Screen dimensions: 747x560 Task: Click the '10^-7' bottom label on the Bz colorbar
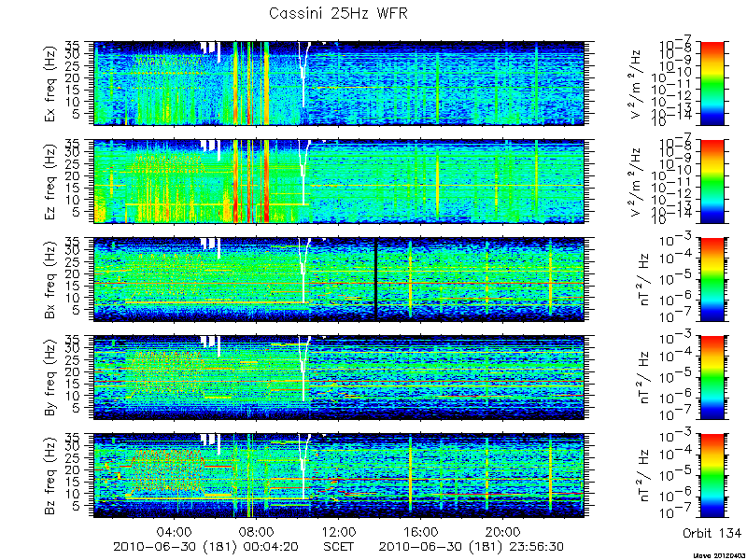(675, 514)
